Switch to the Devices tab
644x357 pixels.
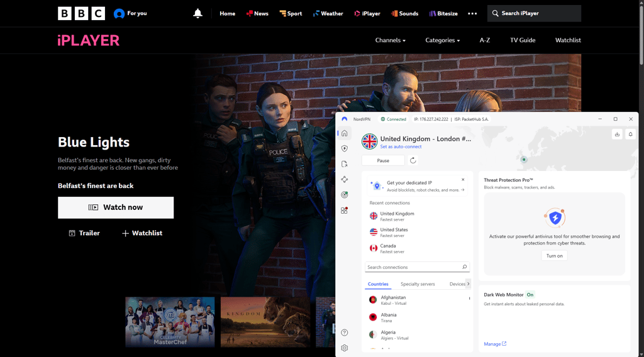tap(457, 284)
